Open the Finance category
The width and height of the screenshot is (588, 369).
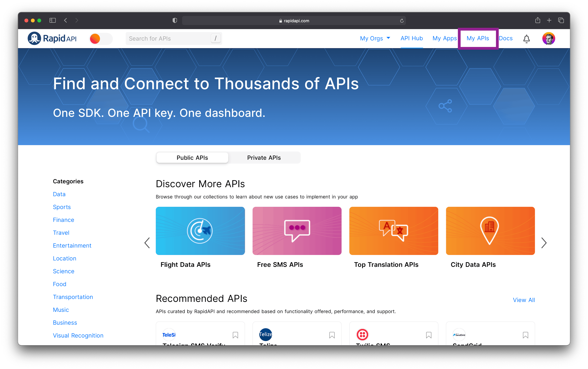(x=64, y=220)
